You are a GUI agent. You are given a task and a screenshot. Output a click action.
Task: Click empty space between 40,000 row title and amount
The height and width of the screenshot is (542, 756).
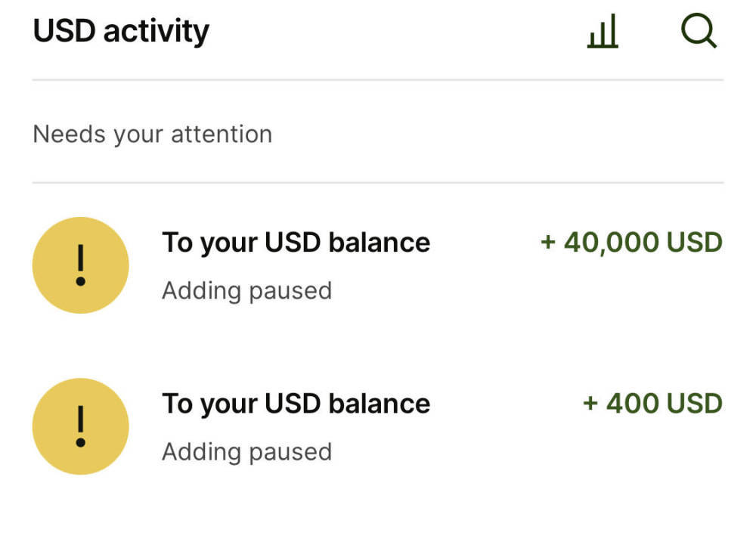coord(484,243)
